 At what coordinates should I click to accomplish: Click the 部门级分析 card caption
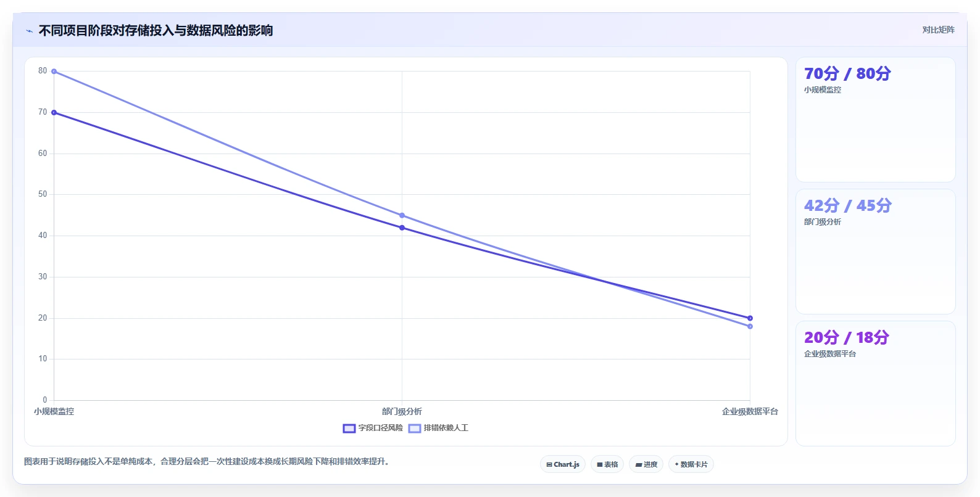pyautogui.click(x=822, y=221)
